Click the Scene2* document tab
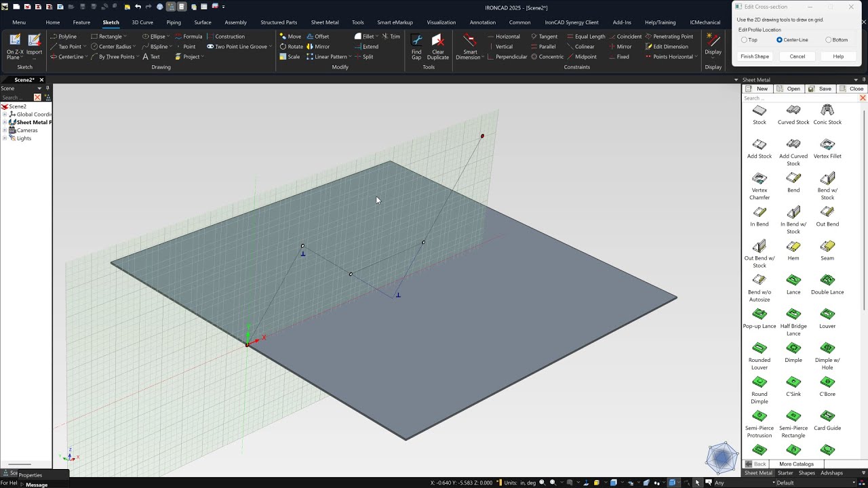Image resolution: width=868 pixels, height=488 pixels. pyautogui.click(x=23, y=80)
